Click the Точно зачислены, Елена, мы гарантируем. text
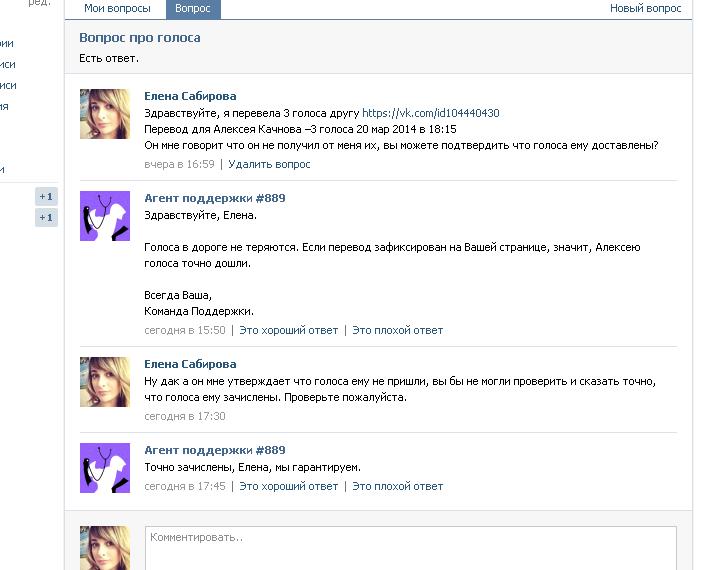The image size is (728, 570). click(x=253, y=467)
